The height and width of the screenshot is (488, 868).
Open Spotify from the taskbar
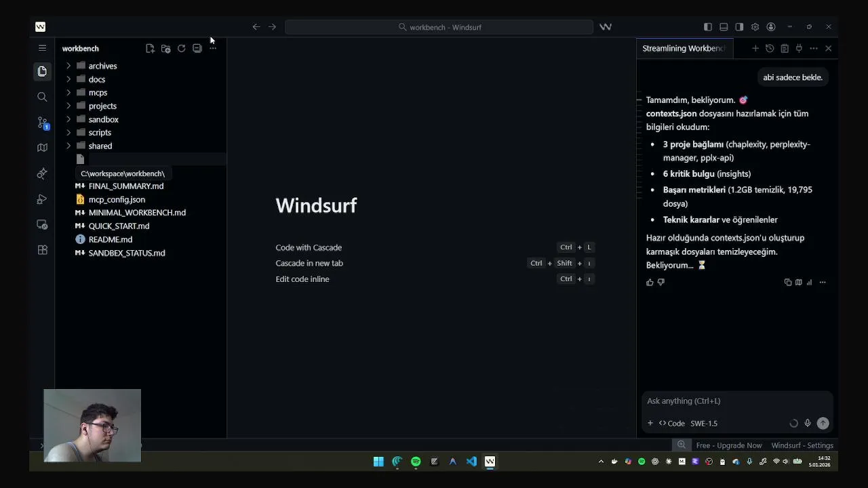tap(416, 462)
